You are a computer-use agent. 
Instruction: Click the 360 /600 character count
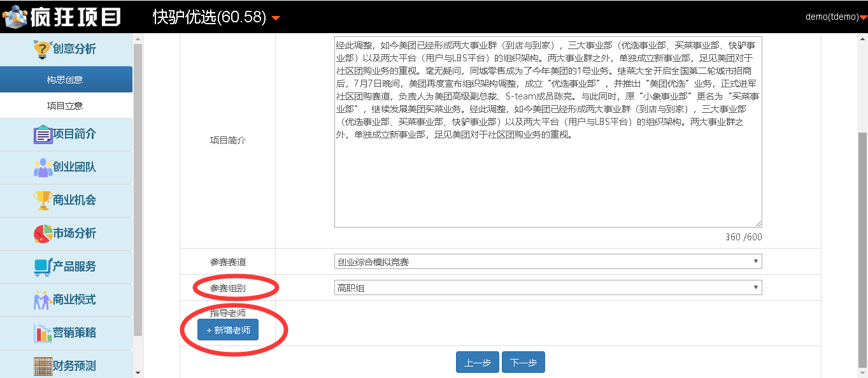pos(743,237)
